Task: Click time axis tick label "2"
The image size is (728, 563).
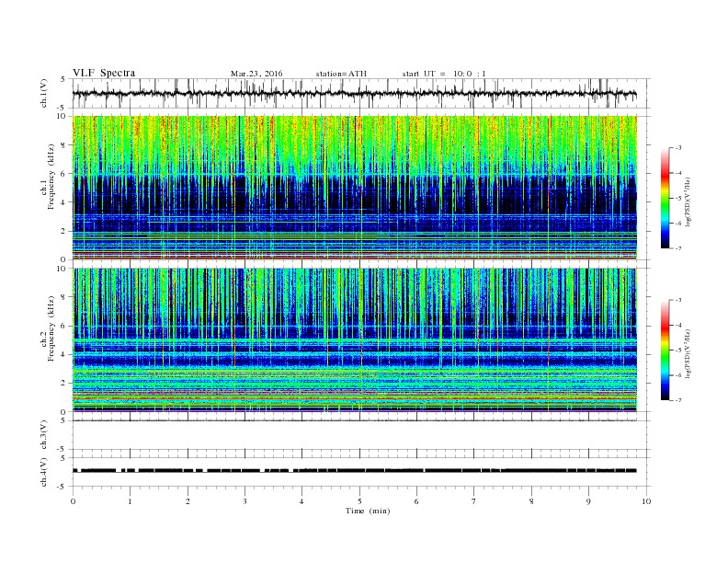Action: 188,501
